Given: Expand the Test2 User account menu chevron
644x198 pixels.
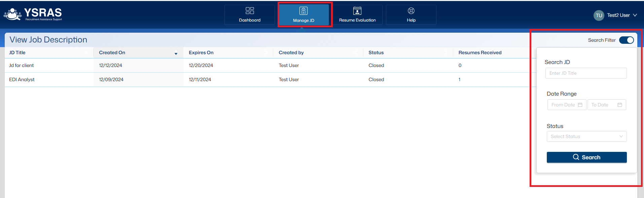Looking at the screenshot, I should click(x=635, y=15).
